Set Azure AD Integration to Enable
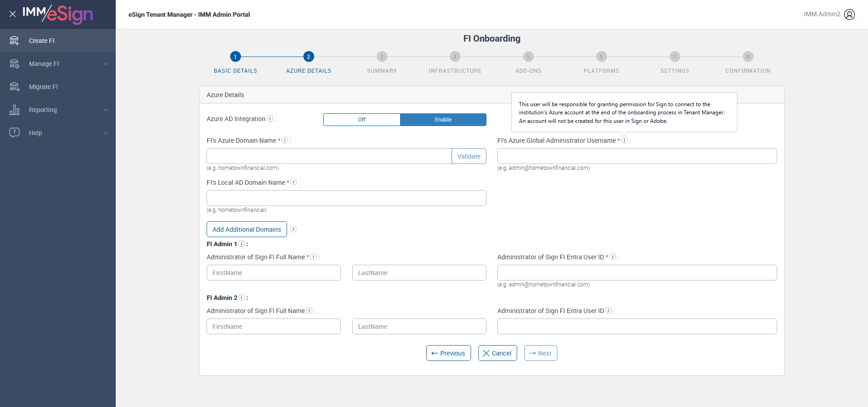The width and height of the screenshot is (868, 407). pos(443,120)
